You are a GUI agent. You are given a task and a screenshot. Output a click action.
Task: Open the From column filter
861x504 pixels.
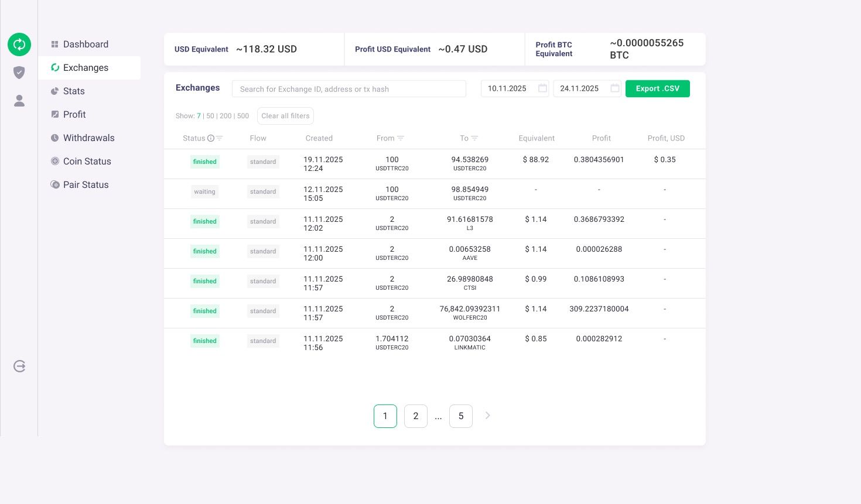[401, 139]
